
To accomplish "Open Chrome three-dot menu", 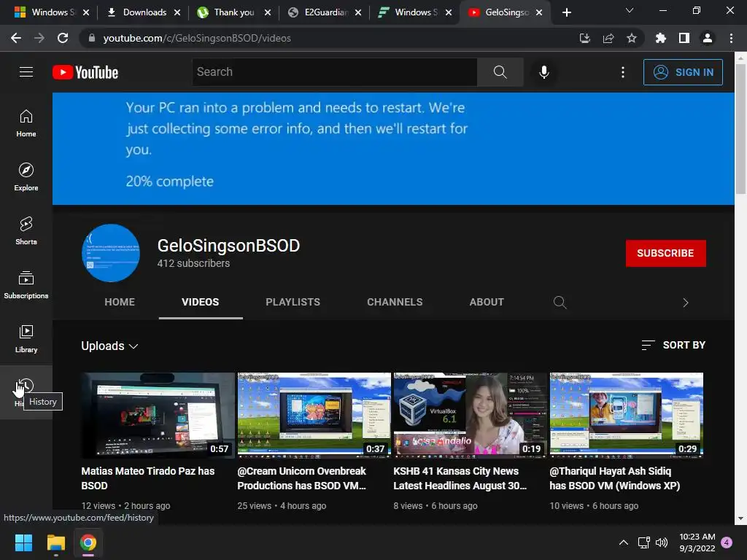I will click(x=731, y=38).
